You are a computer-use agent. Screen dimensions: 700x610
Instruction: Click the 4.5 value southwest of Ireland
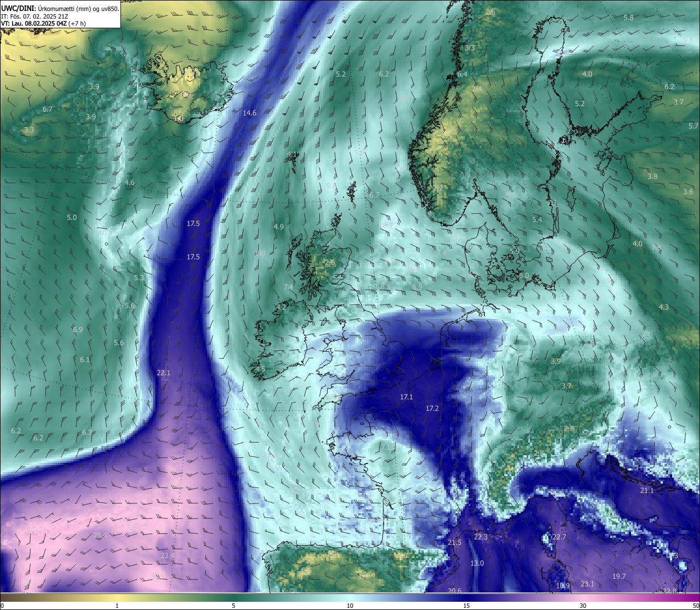click(260, 369)
